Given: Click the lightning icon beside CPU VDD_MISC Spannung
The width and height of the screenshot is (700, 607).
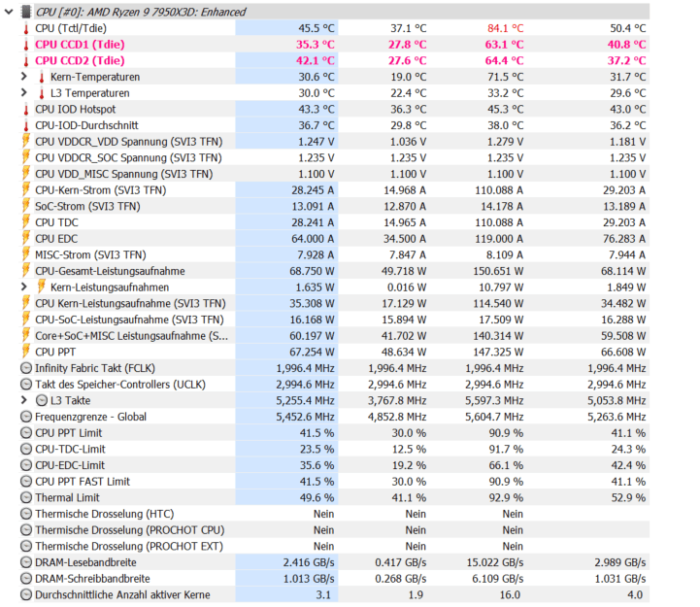Looking at the screenshot, I should 26,173.
